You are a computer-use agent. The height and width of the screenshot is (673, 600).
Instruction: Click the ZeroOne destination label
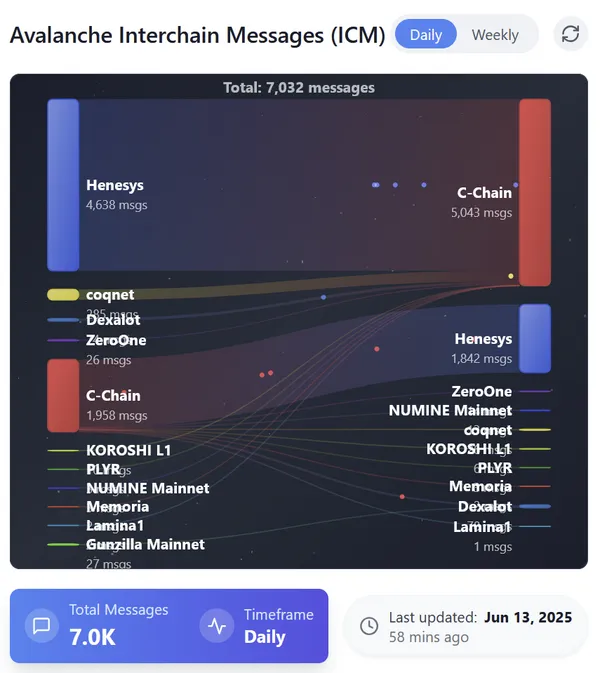[x=481, y=391]
